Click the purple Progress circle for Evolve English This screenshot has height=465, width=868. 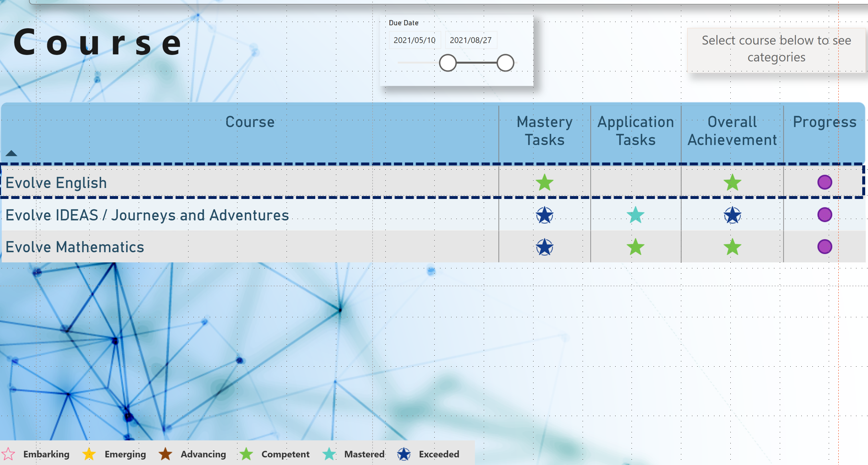[x=824, y=182]
